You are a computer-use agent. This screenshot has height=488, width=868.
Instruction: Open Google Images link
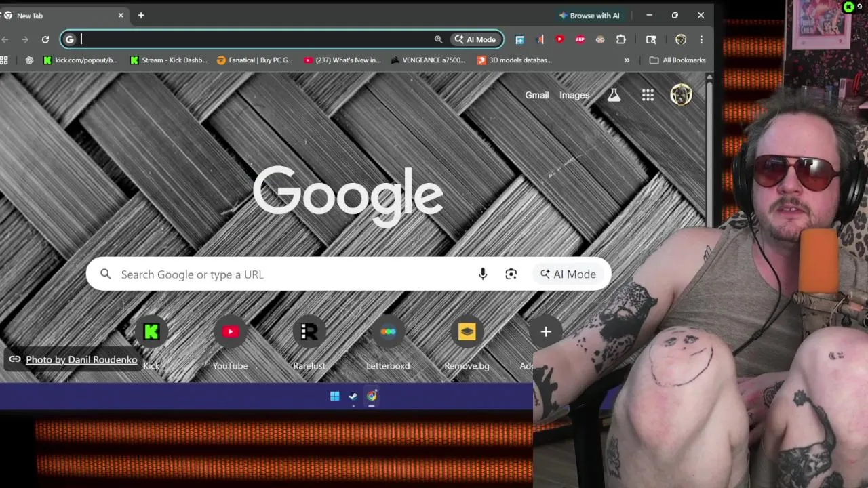click(574, 96)
